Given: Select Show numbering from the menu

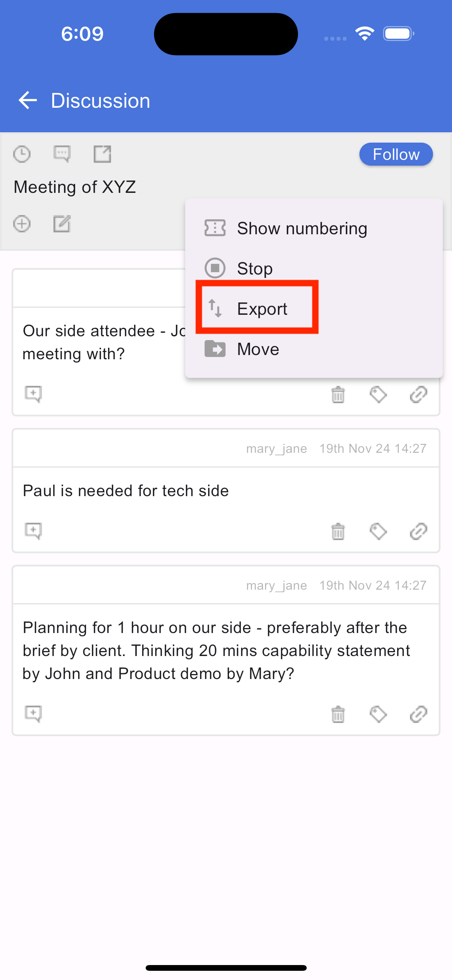Looking at the screenshot, I should pos(314,229).
